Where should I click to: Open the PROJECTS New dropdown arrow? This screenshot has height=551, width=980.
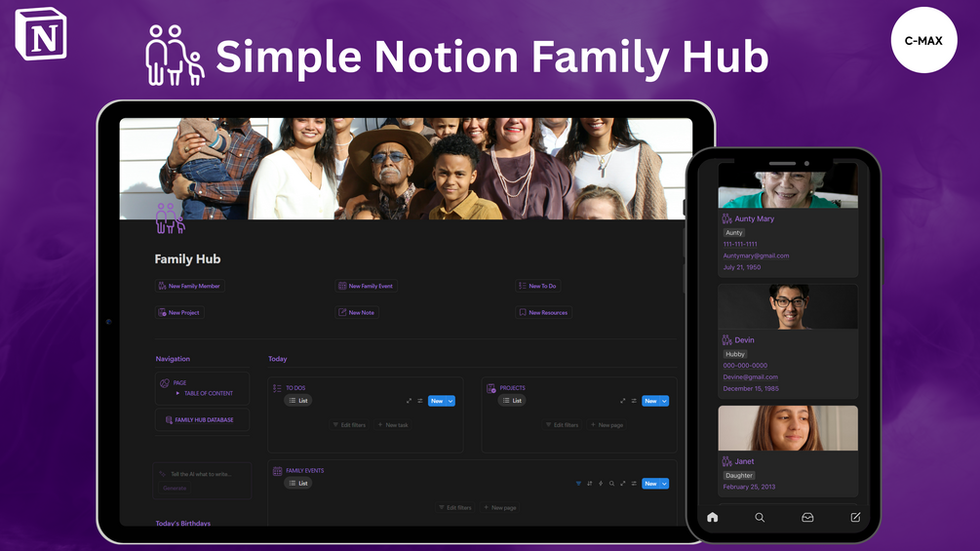[664, 401]
